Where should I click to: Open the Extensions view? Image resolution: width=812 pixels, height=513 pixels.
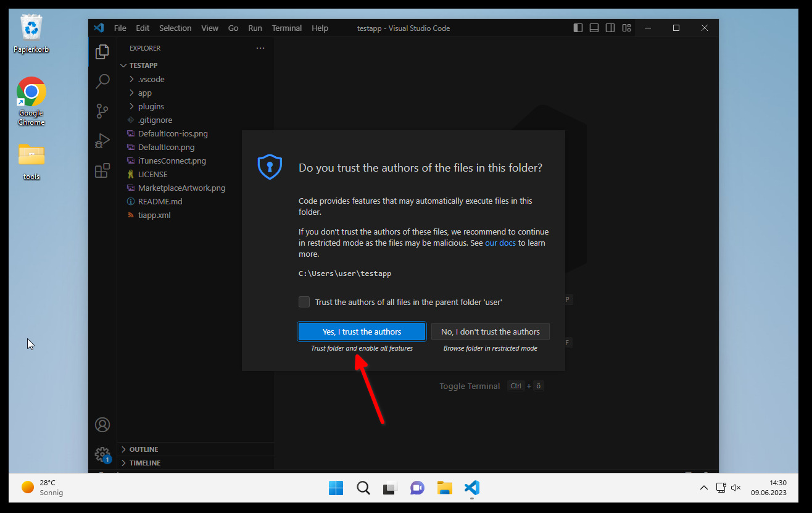coord(102,170)
